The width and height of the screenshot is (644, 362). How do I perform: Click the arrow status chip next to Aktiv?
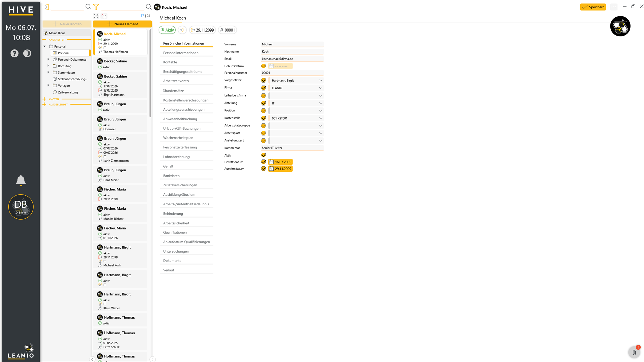(x=182, y=30)
